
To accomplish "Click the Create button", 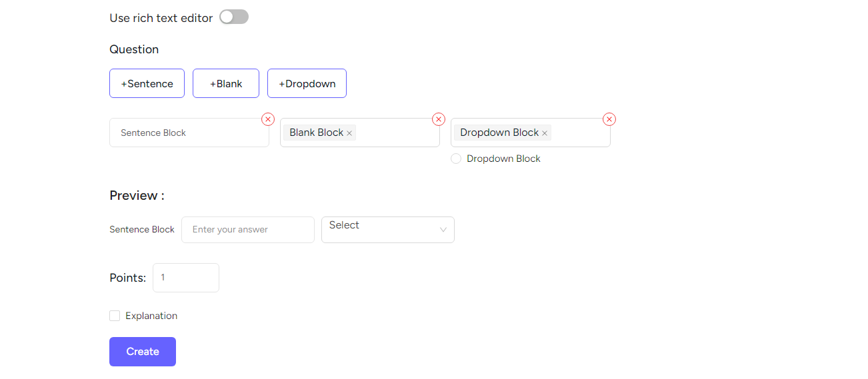I will pyautogui.click(x=143, y=352).
